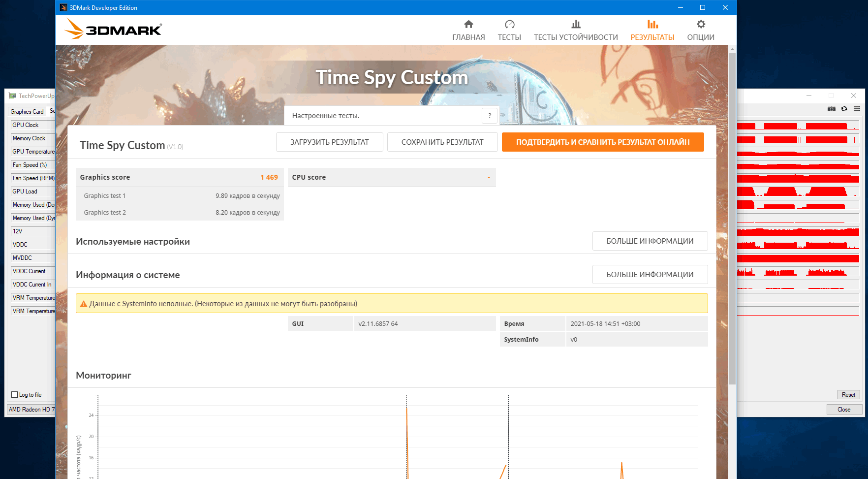Click the orange results chart icon
Viewport: 868px width, 479px height.
point(652,24)
